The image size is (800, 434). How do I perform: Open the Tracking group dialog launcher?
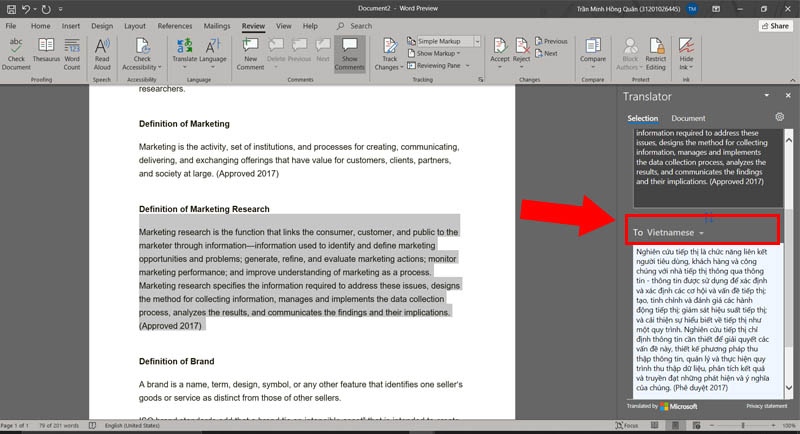480,80
